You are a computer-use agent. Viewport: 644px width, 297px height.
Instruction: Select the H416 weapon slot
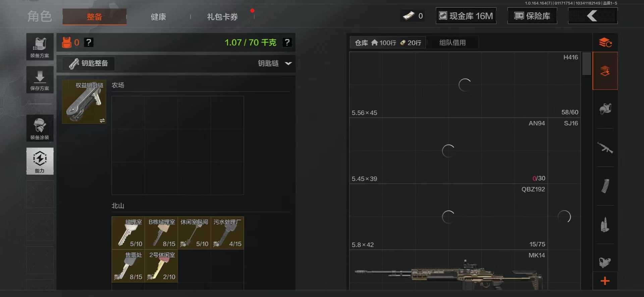(x=465, y=85)
